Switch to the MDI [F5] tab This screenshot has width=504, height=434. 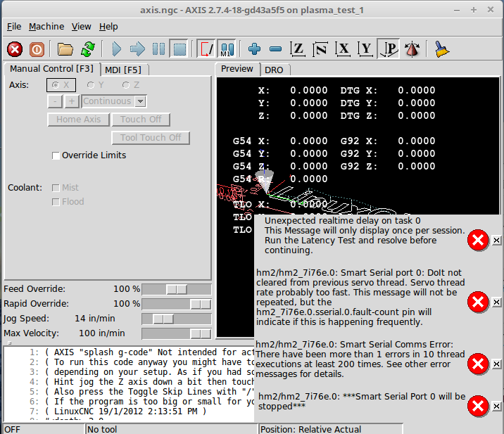click(122, 70)
